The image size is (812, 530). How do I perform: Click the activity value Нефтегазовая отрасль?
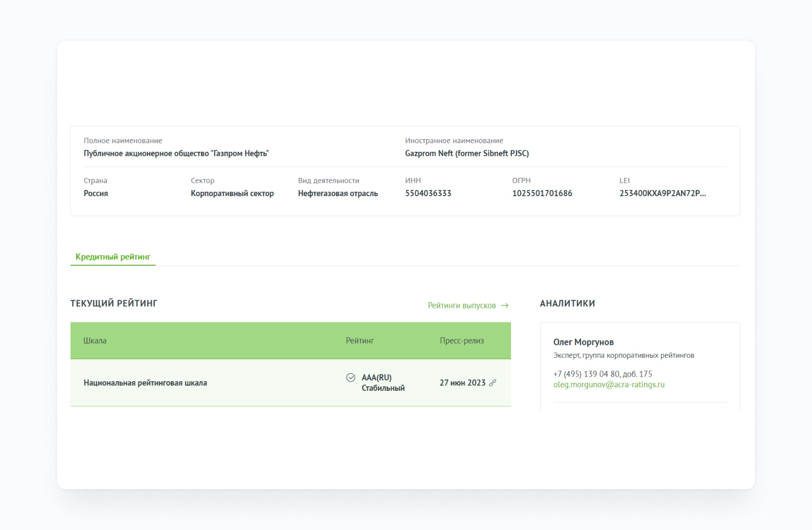[x=338, y=193]
